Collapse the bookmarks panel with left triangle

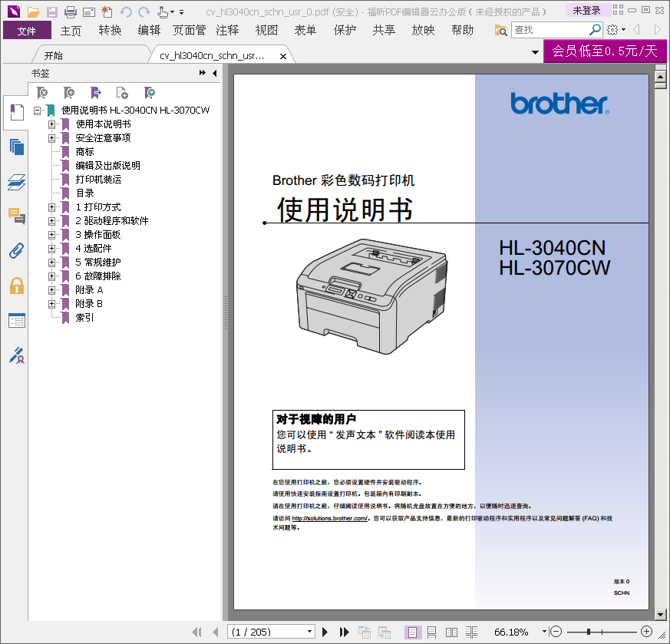(214, 73)
